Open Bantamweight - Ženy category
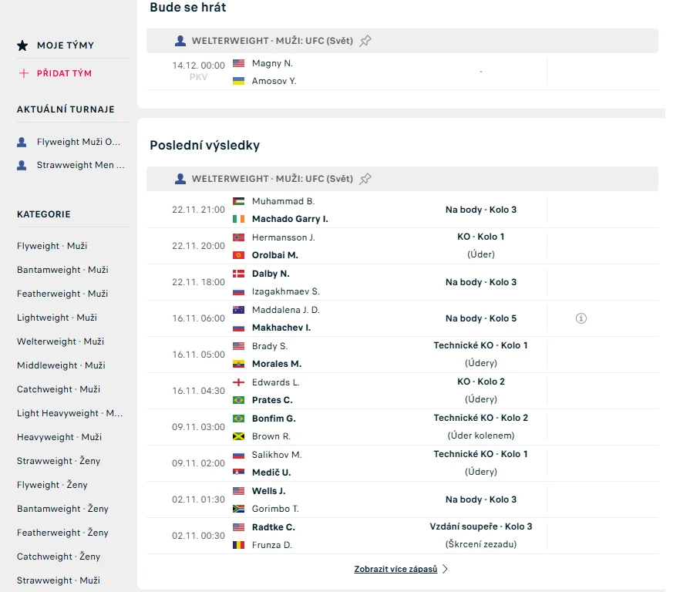Screen dimensions: 700x592 [62, 509]
